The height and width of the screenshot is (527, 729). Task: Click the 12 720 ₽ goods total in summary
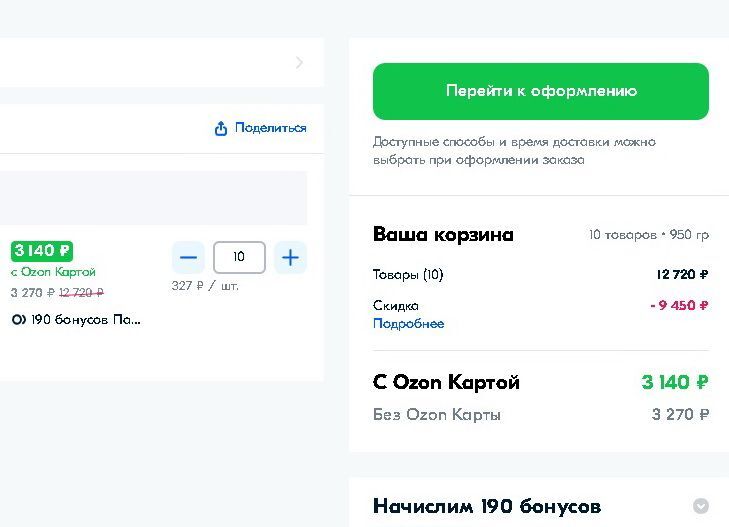[683, 275]
